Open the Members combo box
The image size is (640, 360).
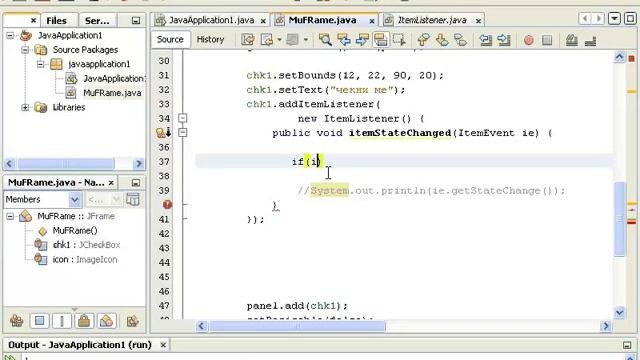pyautogui.click(x=42, y=200)
